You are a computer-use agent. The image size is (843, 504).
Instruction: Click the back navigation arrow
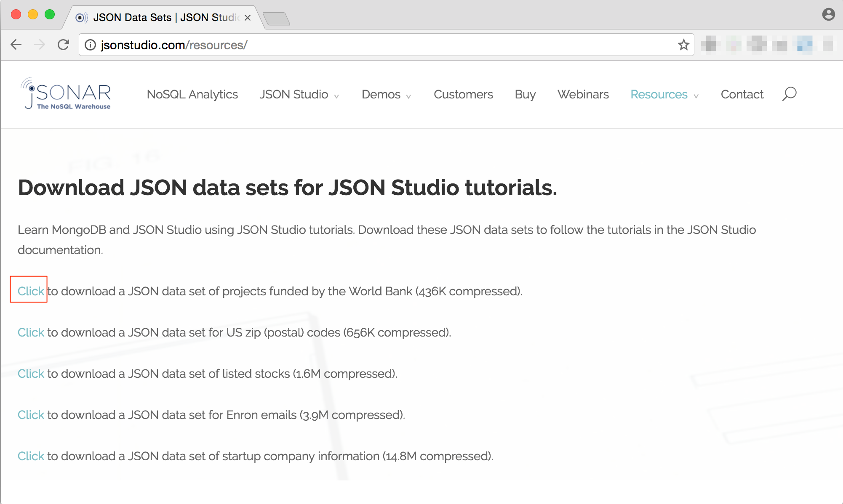(x=16, y=44)
